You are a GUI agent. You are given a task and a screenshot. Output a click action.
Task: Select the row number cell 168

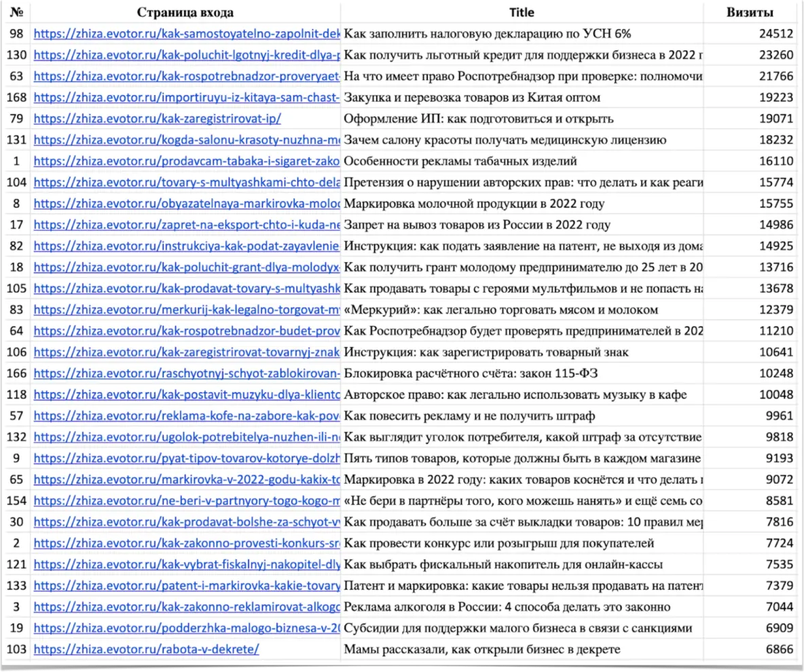16,98
